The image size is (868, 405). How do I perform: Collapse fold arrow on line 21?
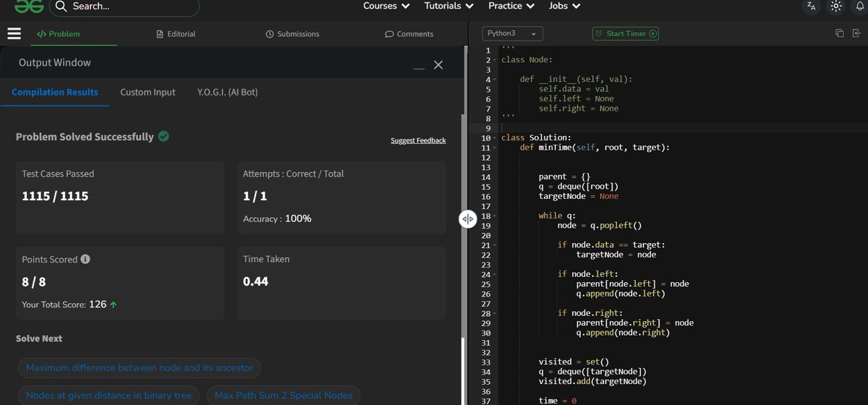coord(496,245)
